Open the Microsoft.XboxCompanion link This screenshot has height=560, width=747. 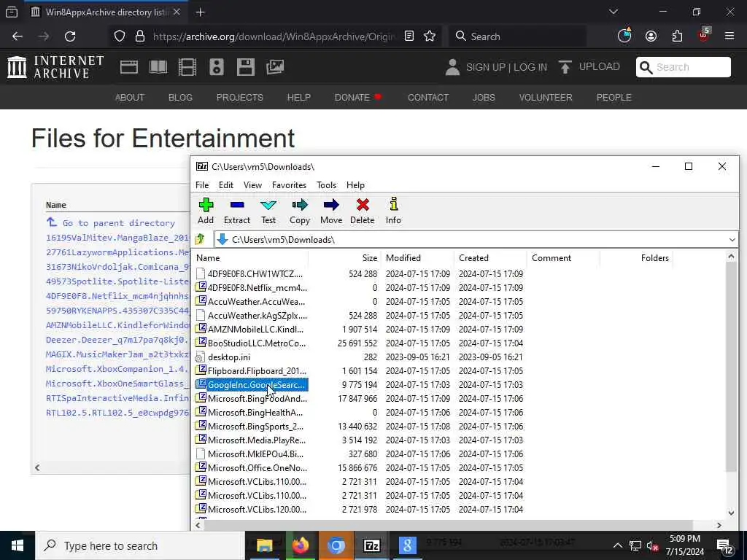pos(117,369)
